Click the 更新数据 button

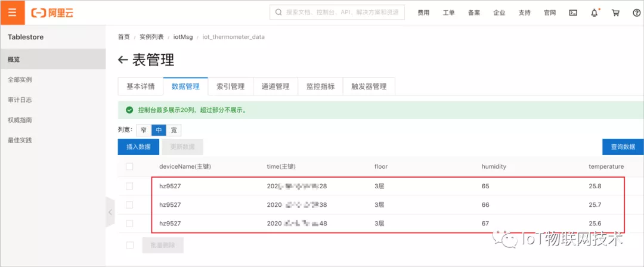182,147
